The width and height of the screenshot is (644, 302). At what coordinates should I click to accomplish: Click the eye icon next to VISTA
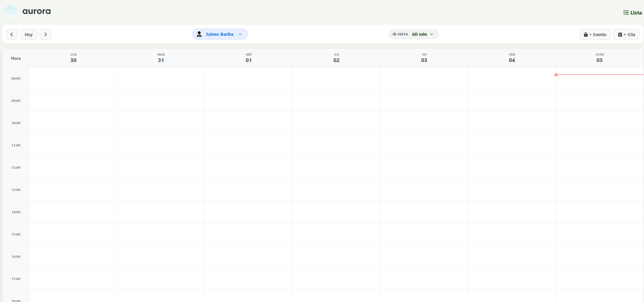(394, 34)
